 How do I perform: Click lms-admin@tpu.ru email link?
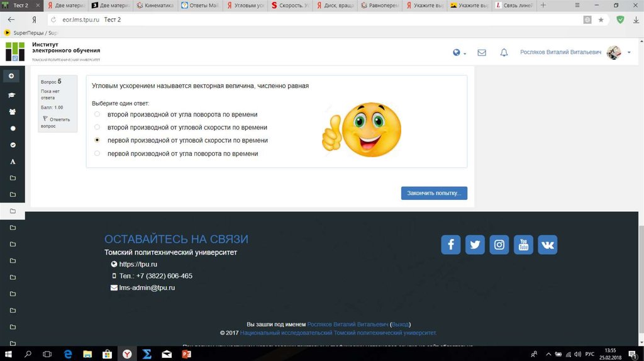point(147,287)
